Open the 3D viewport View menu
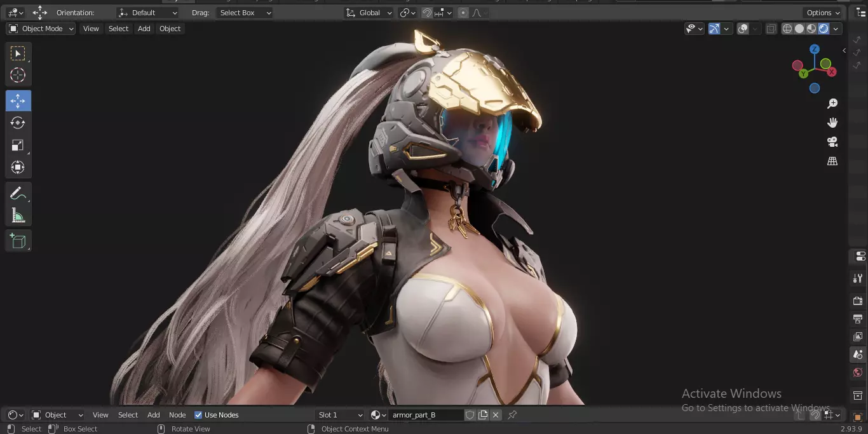Viewport: 868px width, 434px height. [x=91, y=29]
